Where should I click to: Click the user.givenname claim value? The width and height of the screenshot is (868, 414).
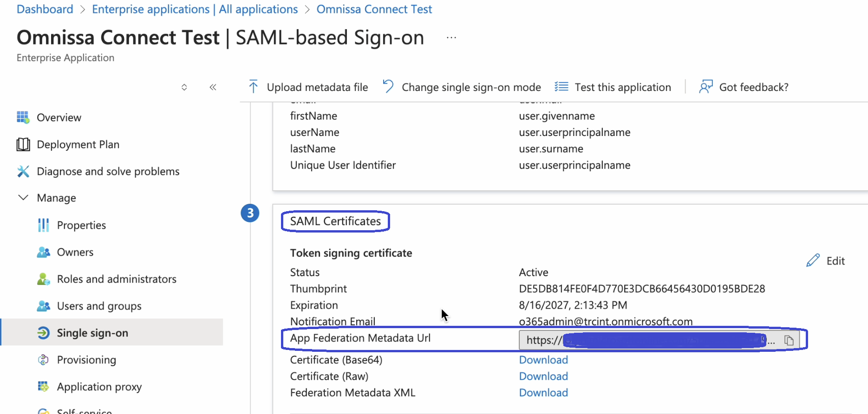[x=557, y=116]
